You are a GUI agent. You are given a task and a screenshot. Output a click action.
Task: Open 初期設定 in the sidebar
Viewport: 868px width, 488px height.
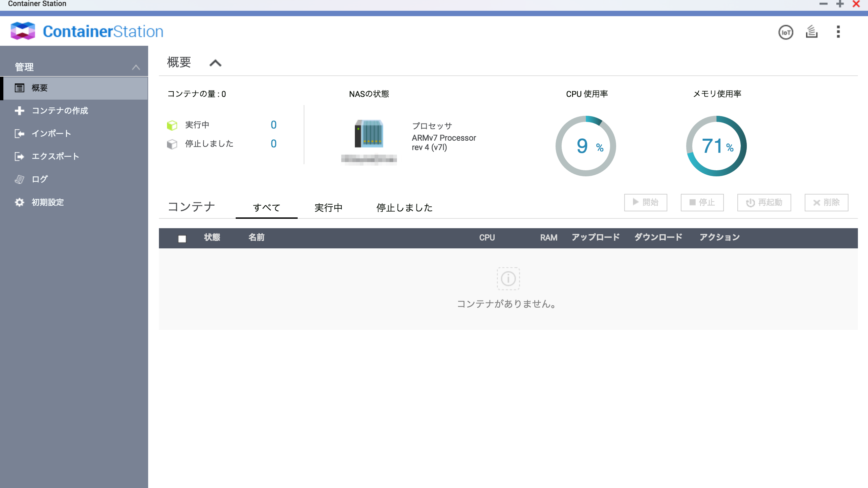point(74,202)
